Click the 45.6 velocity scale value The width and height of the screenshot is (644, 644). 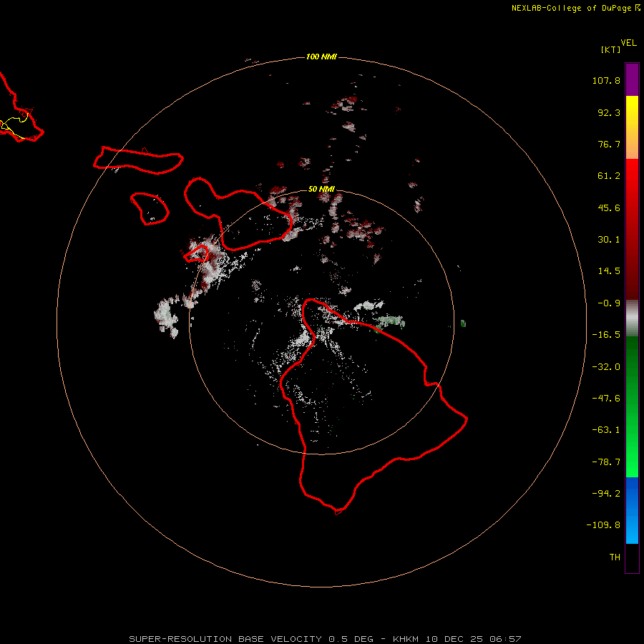point(609,208)
